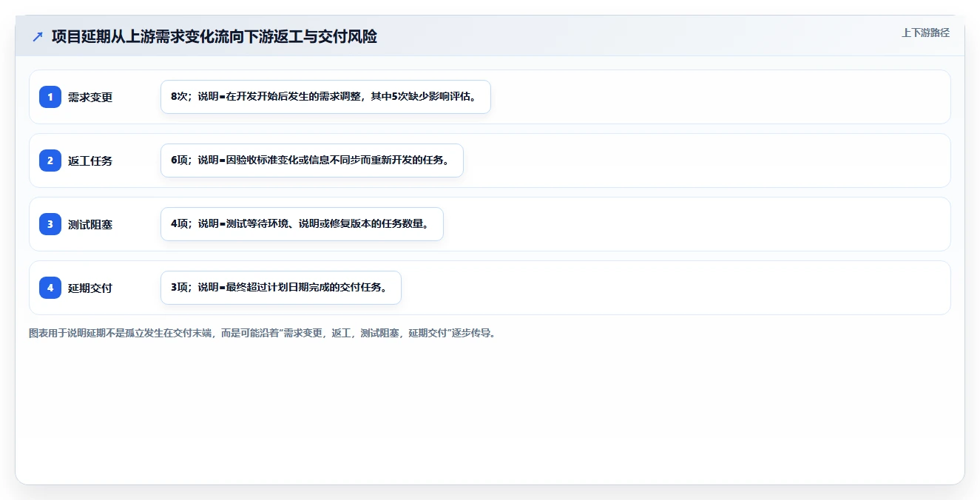Click the footnote starting with 图表用于说明延期
This screenshot has height=500, width=980.
(x=262, y=334)
